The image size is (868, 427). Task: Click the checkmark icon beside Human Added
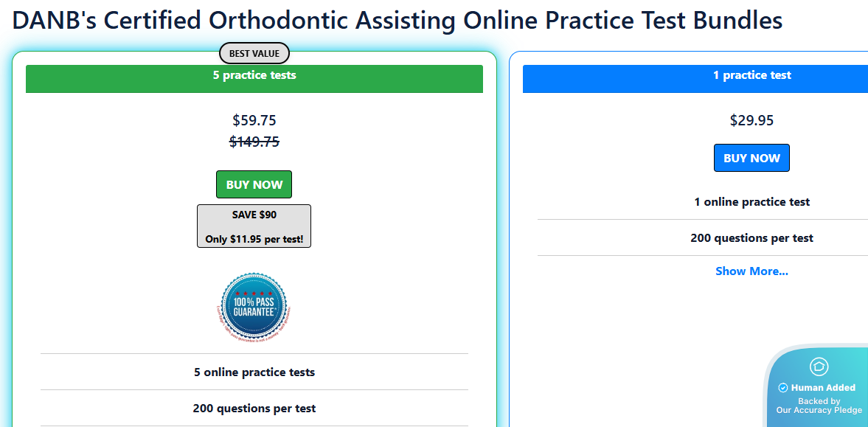[x=783, y=388]
